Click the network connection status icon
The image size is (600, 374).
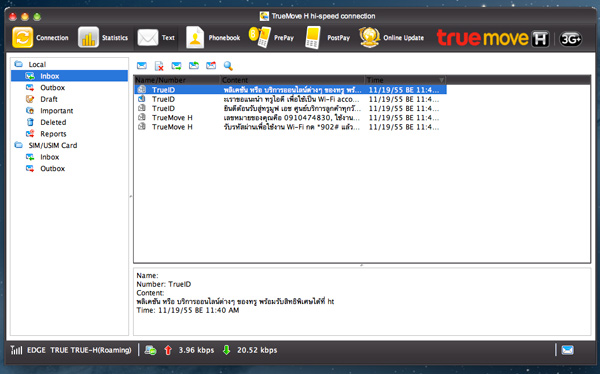pyautogui.click(x=150, y=350)
